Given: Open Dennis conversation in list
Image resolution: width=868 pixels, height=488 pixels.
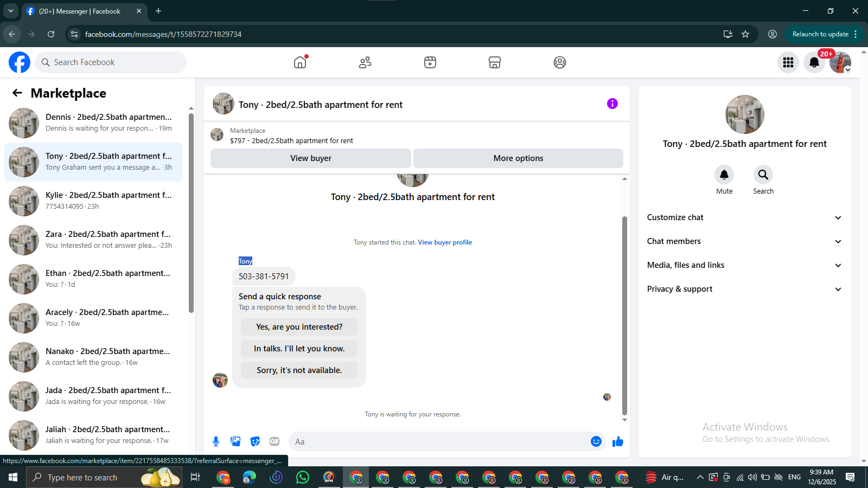Looking at the screenshot, I should [x=93, y=123].
